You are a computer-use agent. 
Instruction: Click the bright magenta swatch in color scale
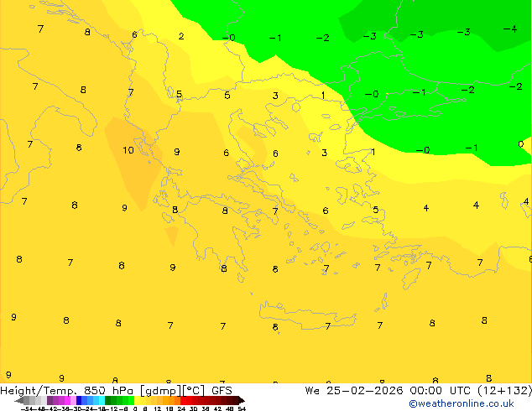[x=67, y=400]
